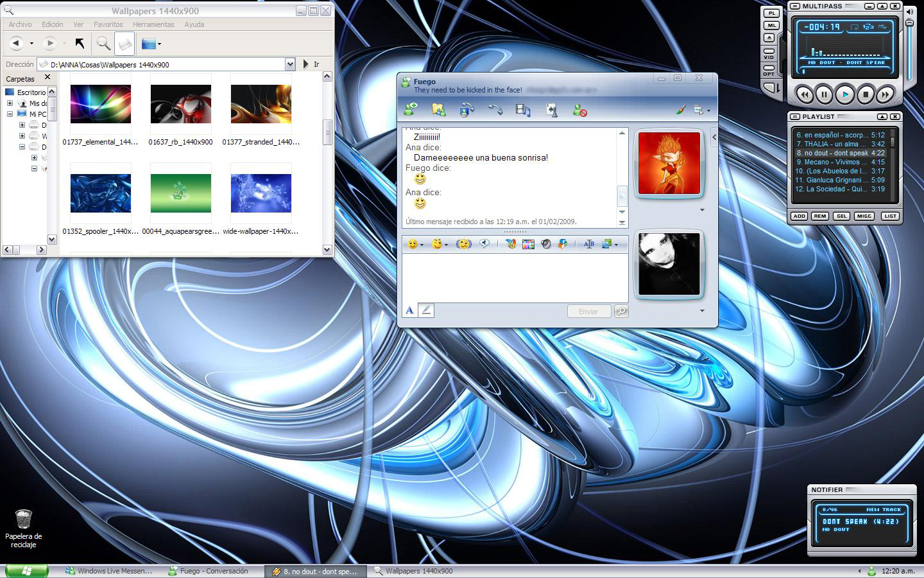The height and width of the screenshot is (578, 924).
Task: Skip to the next track in player
Action: (886, 94)
